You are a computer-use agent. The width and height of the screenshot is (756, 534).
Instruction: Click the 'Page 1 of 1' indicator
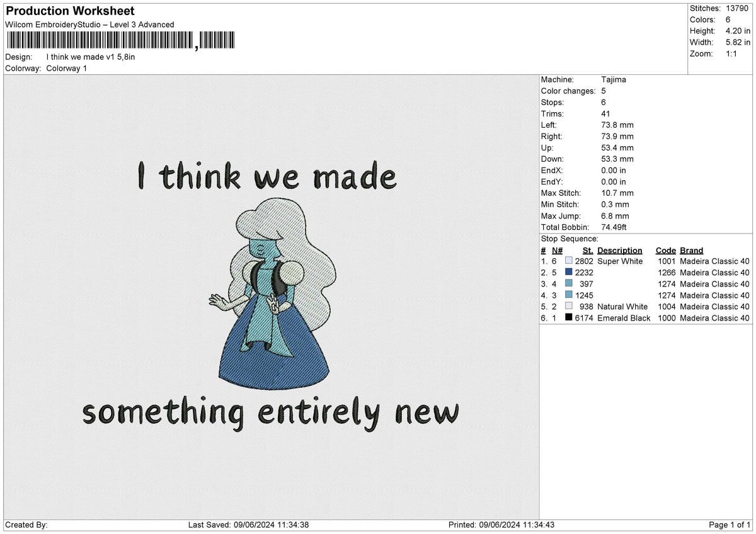click(x=730, y=525)
